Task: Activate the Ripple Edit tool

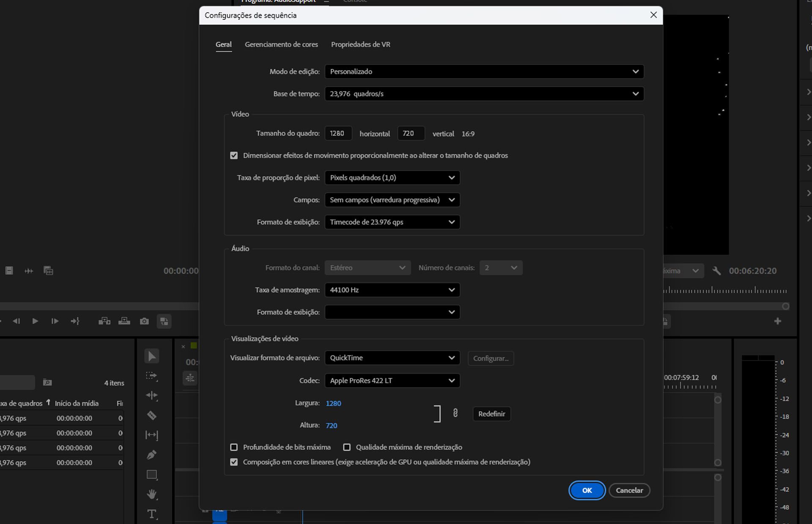Action: tap(151, 396)
